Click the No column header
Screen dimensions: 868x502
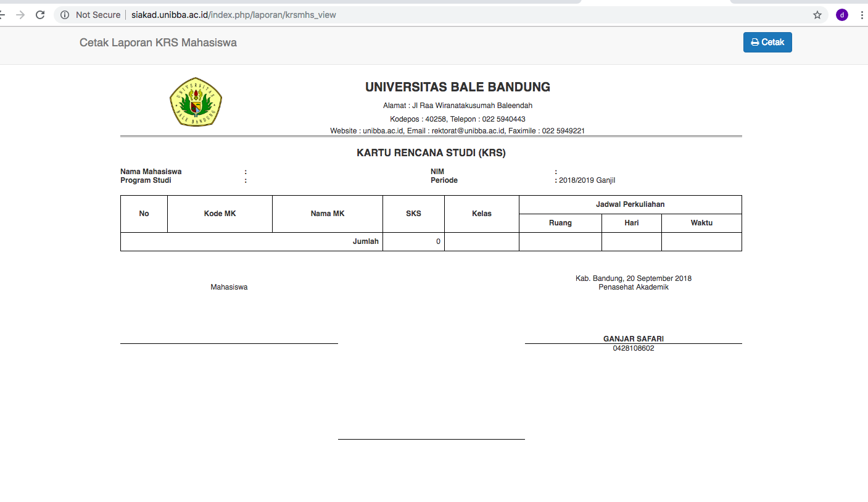coord(144,214)
